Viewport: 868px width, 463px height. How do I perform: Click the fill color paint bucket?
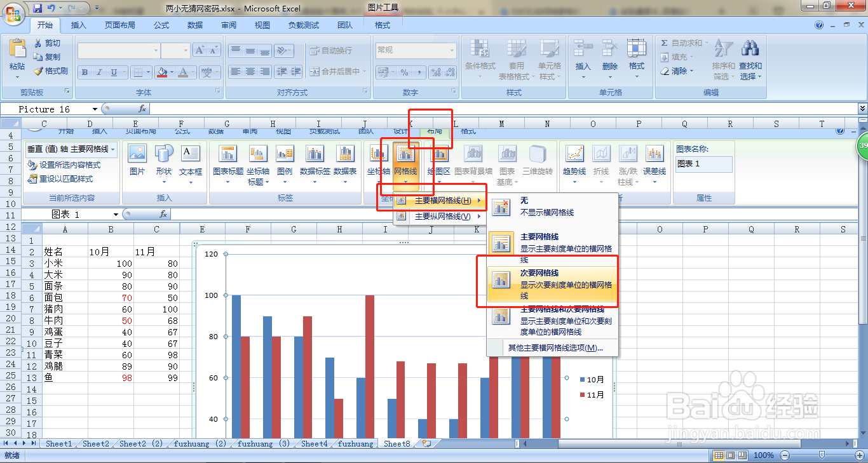tap(161, 72)
